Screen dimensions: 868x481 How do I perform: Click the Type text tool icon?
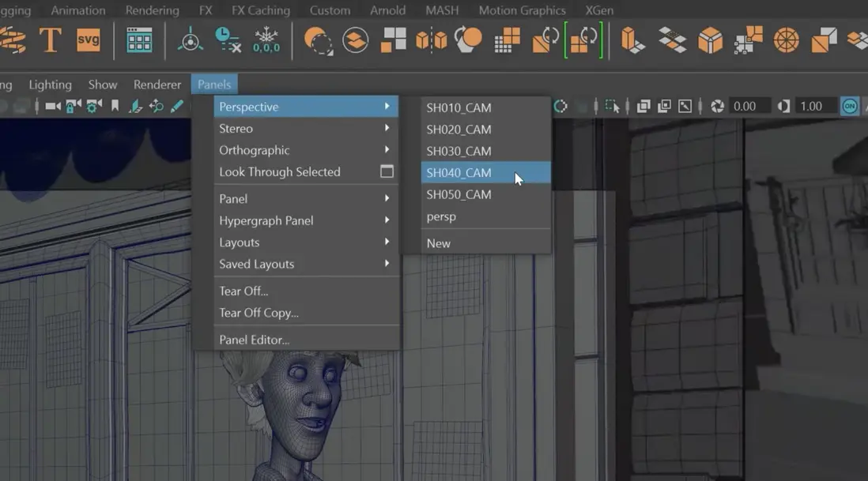click(50, 39)
